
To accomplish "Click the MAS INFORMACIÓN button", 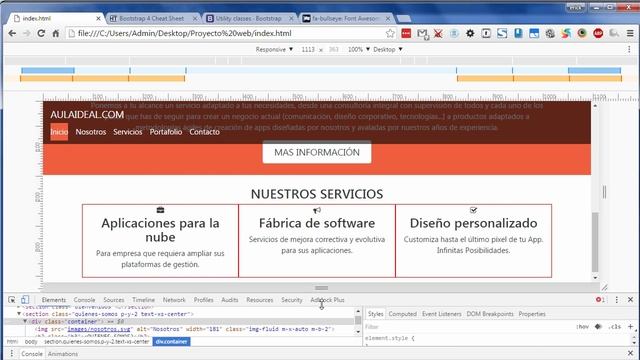I will point(317,152).
